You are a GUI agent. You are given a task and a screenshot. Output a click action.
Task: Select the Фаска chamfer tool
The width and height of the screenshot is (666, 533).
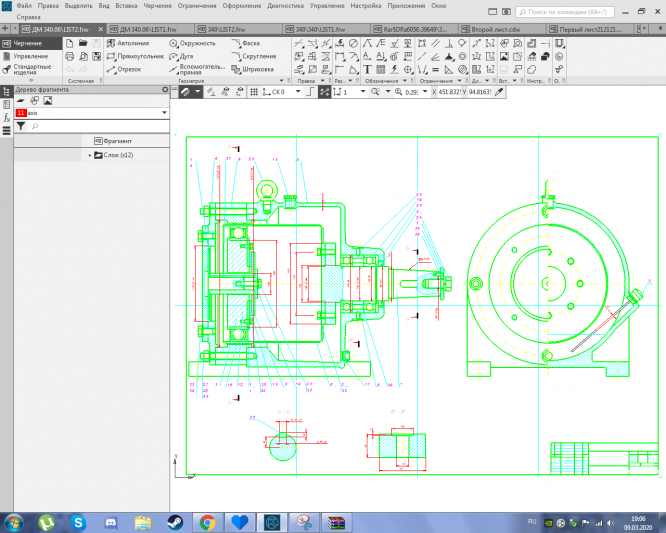tap(250, 44)
